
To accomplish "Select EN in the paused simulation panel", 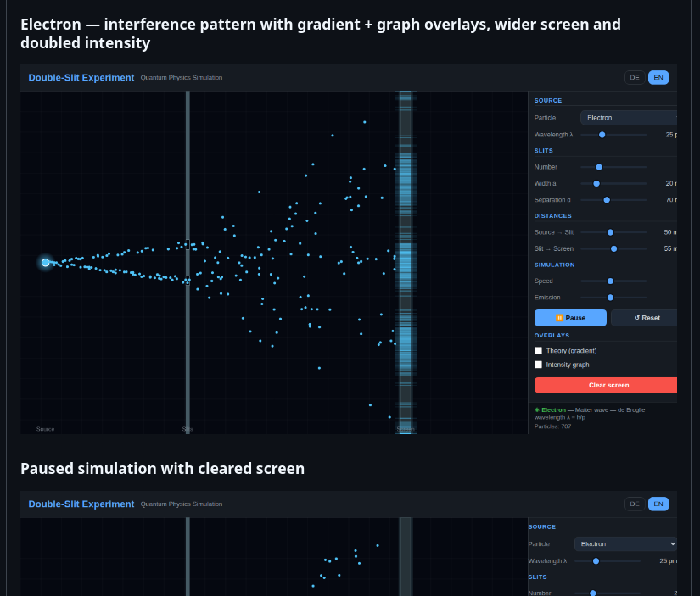I will 658,504.
